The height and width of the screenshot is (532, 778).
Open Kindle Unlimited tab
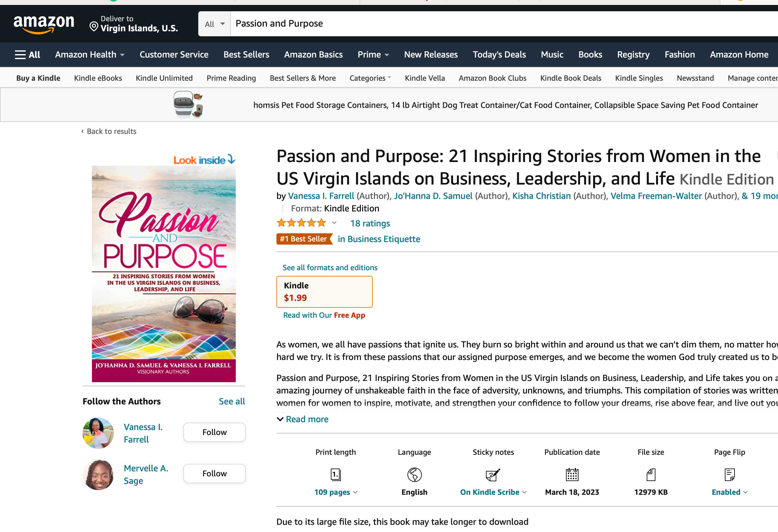tap(164, 78)
